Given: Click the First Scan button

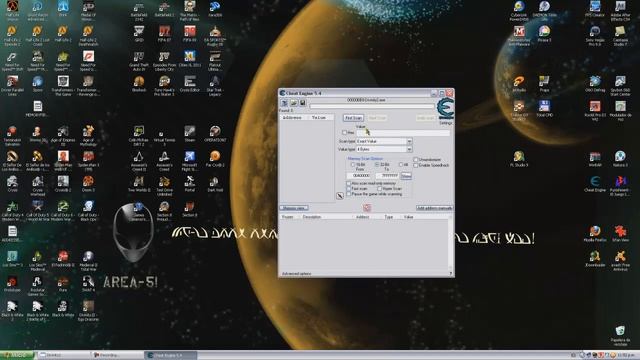Looking at the screenshot, I should pos(353,118).
